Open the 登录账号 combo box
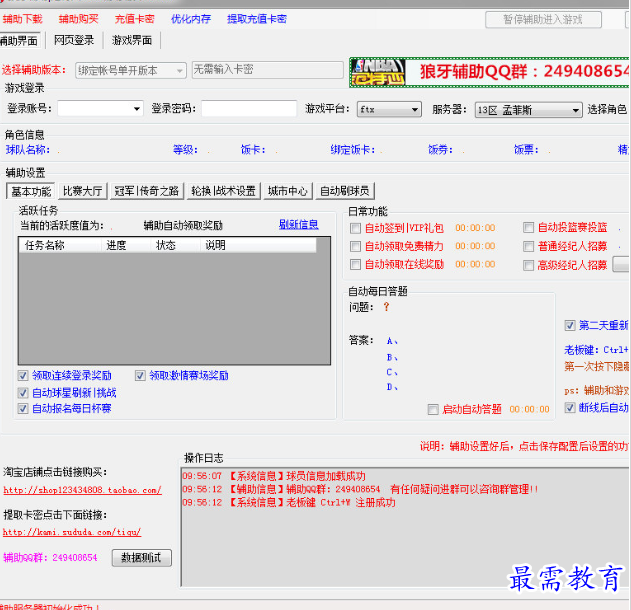Viewport: 631px width, 610px height. point(100,109)
